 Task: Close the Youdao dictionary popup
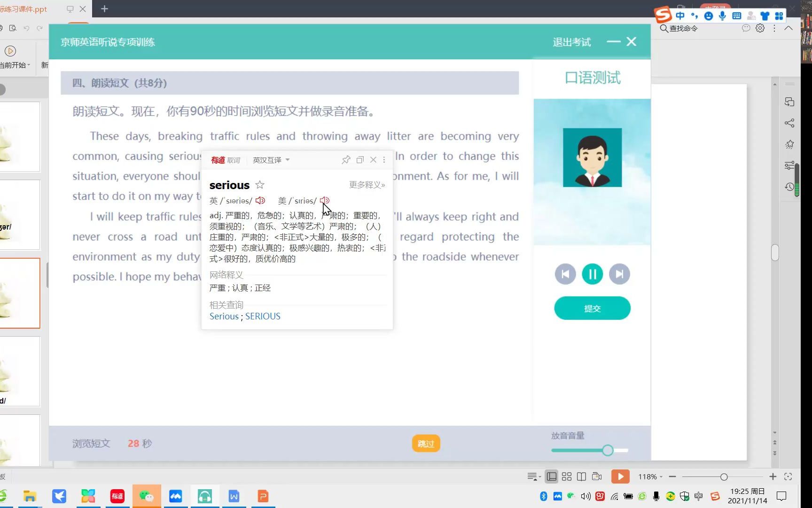pyautogui.click(x=373, y=160)
